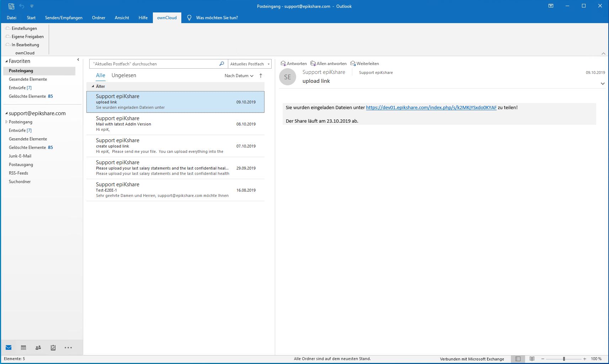Click zoom in plus button

tap(585, 359)
